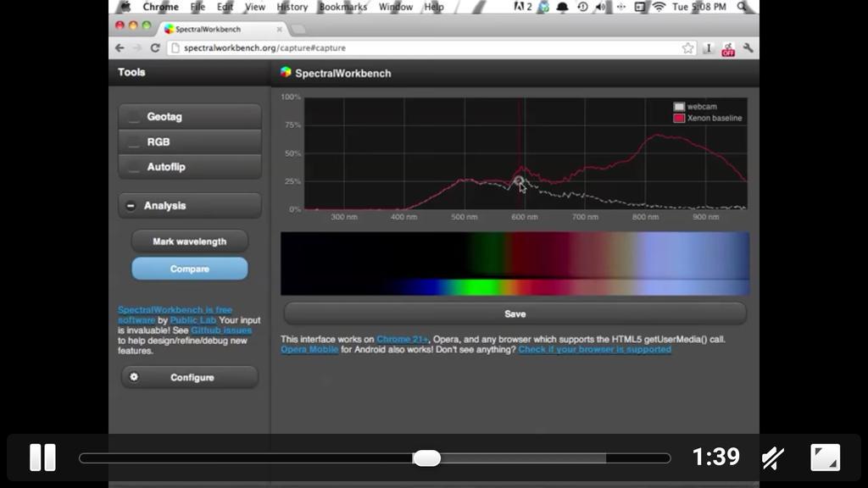This screenshot has height=488, width=868.
Task: Pause the video playback
Action: (x=42, y=457)
